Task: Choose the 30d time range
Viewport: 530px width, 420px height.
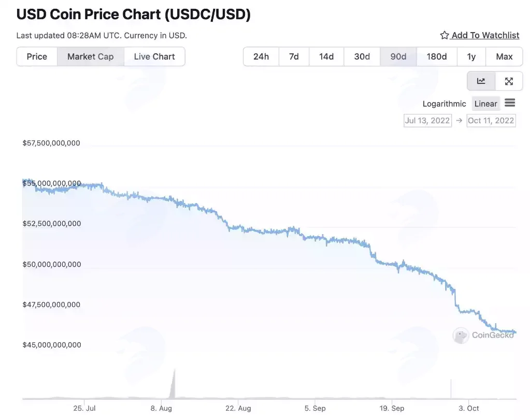Action: point(362,56)
